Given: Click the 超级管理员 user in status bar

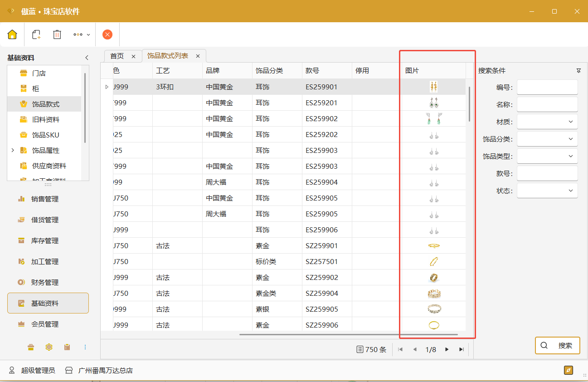Looking at the screenshot, I should pyautogui.click(x=32, y=370).
